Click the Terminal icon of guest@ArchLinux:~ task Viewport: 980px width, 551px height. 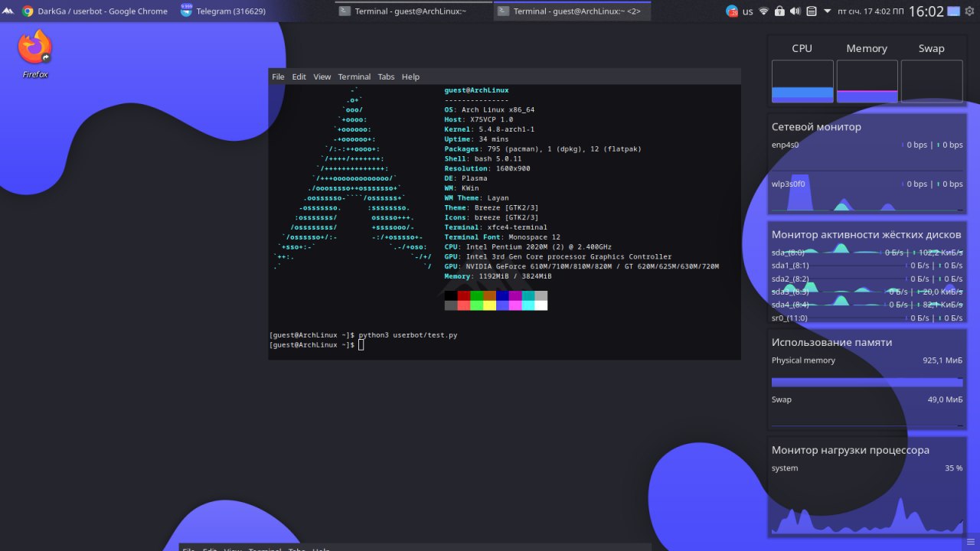tap(345, 11)
